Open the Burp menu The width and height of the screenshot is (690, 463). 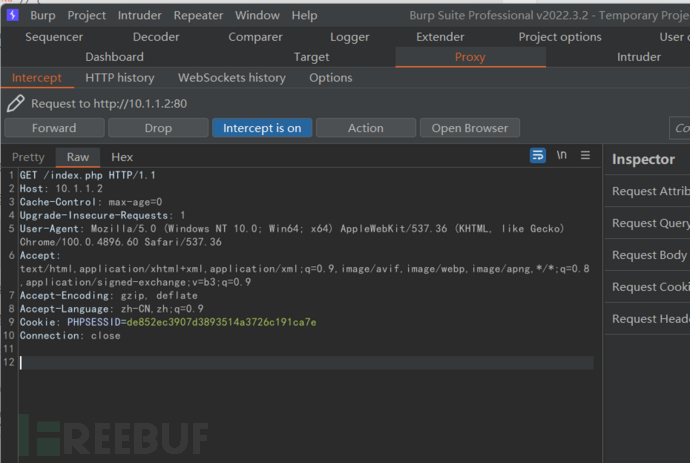click(x=43, y=15)
